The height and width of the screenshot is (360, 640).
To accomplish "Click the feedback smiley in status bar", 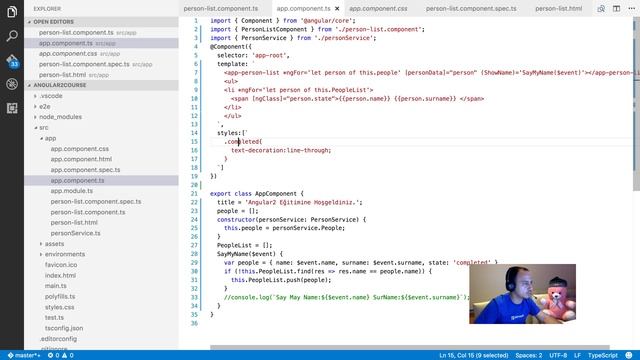I will 629,355.
